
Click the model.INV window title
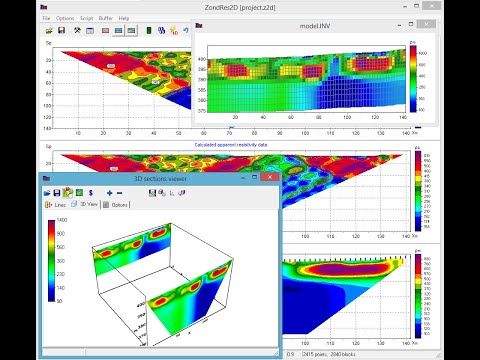(315, 26)
